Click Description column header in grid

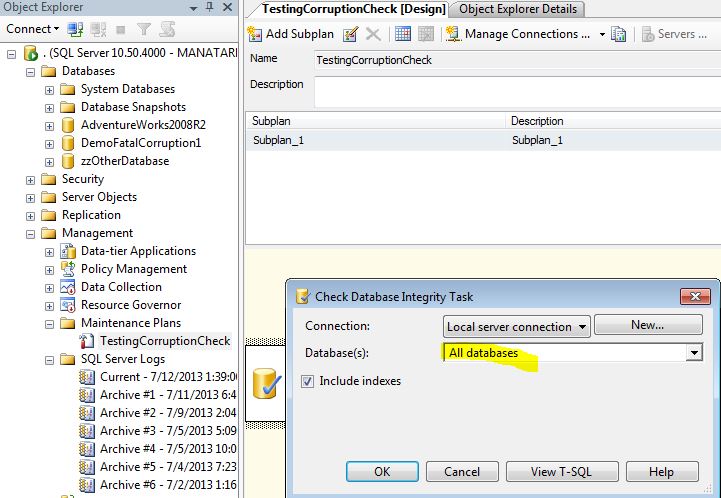point(613,121)
